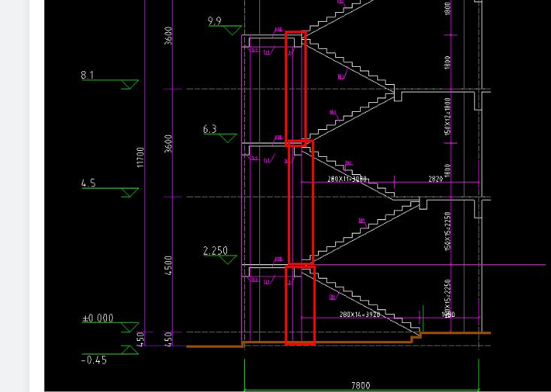551x392 pixels.
Task: Pick the 150X12=1800 riser dimension text
Action: [x=448, y=116]
